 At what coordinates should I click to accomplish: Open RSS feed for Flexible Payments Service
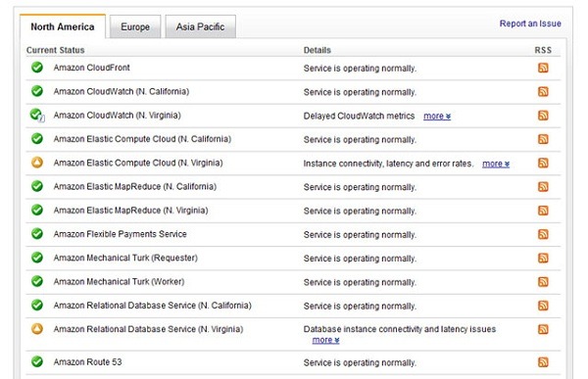pyautogui.click(x=543, y=234)
